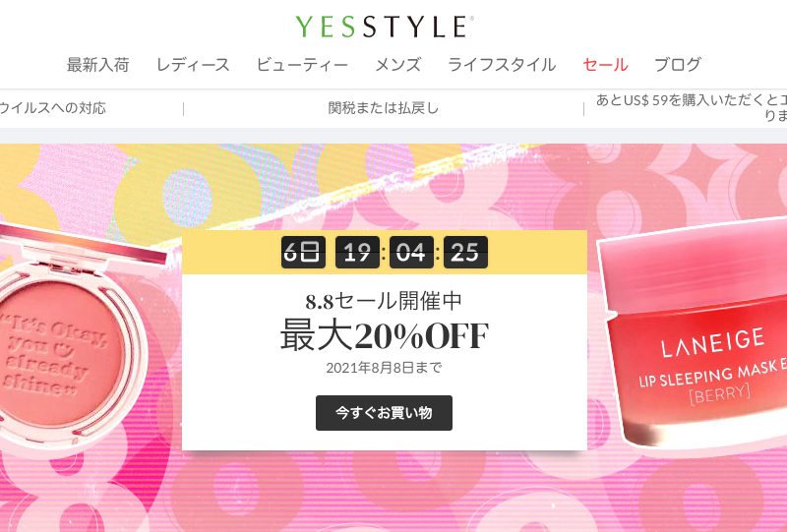Viewport: 787px width, 532px height.
Task: Click the 8.8セール開催中 text
Action: [384, 301]
